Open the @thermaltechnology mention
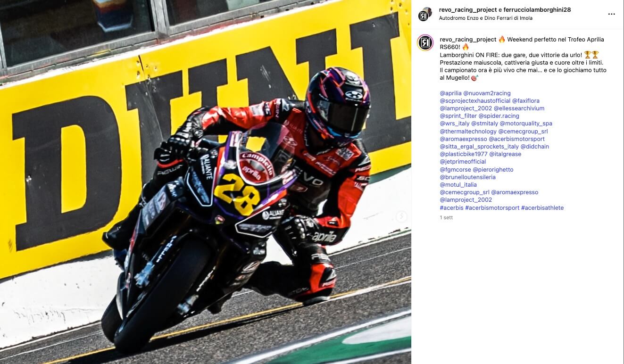Viewport: 624px width, 364px height. coord(468,132)
